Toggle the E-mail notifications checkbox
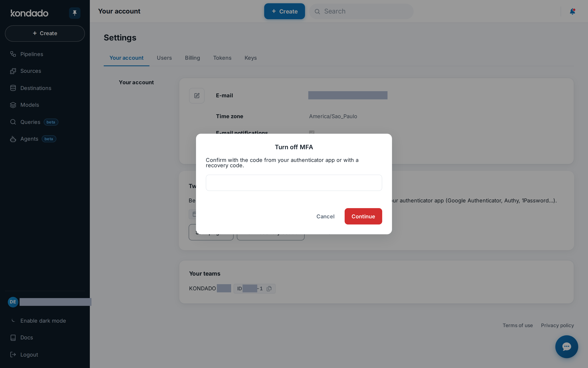Screen dimensions: 588x368 [312, 133]
